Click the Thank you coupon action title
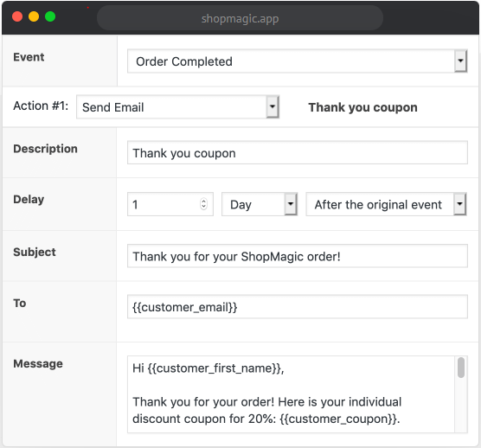Viewport: 481px width, 448px height. pyautogui.click(x=362, y=107)
